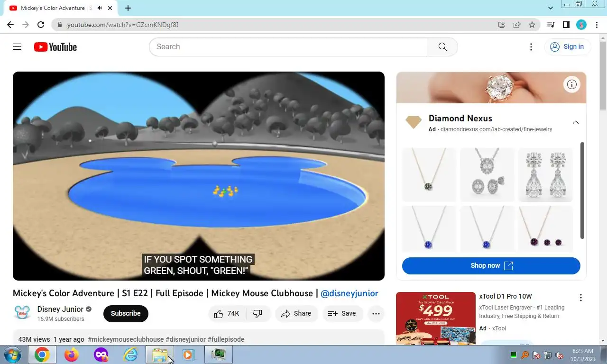
Task: Go back to previous page
Action: tap(10, 25)
